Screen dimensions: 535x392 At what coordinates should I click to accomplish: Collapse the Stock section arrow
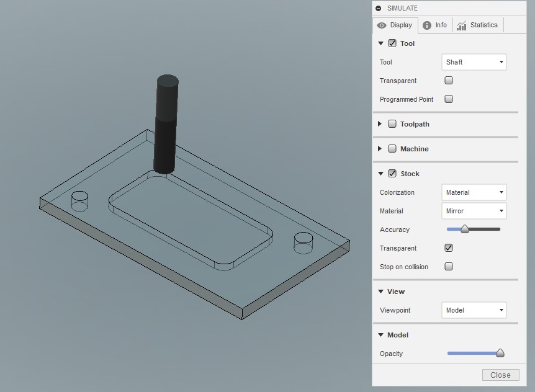click(x=381, y=174)
